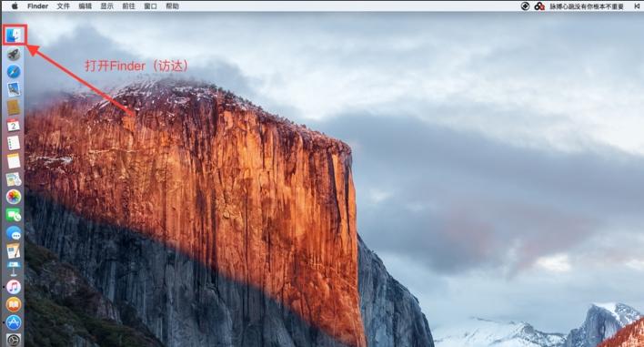Click the circular crosshair status bar icon

pyautogui.click(x=526, y=6)
